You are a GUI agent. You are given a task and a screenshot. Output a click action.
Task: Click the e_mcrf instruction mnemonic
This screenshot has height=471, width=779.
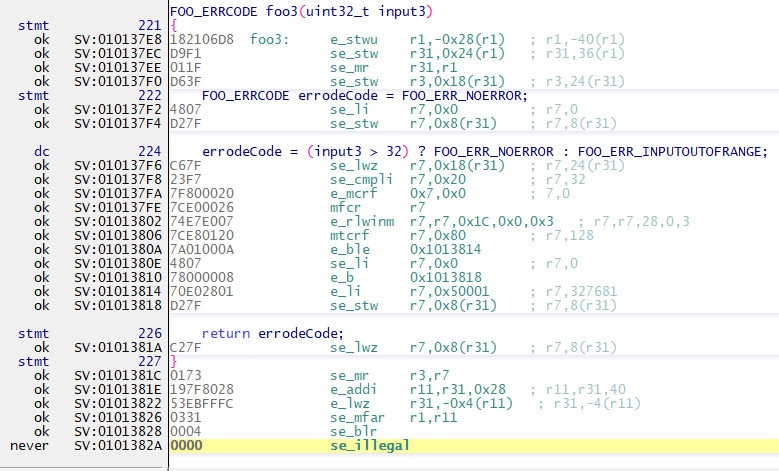(354, 193)
